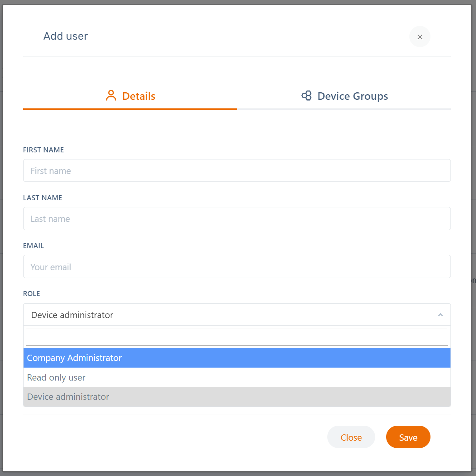Open the Device Groups tab label
Image resolution: width=476 pixels, height=476 pixels.
[352, 96]
